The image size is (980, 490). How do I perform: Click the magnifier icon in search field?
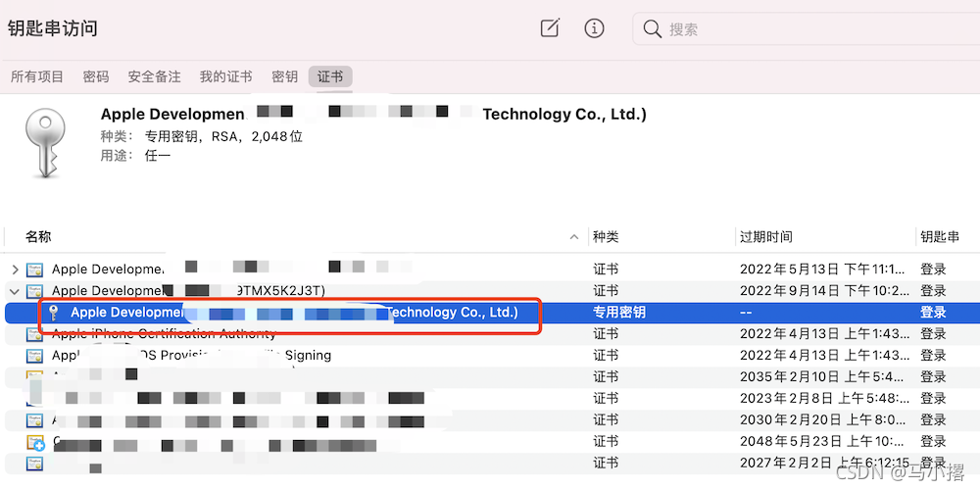click(652, 28)
